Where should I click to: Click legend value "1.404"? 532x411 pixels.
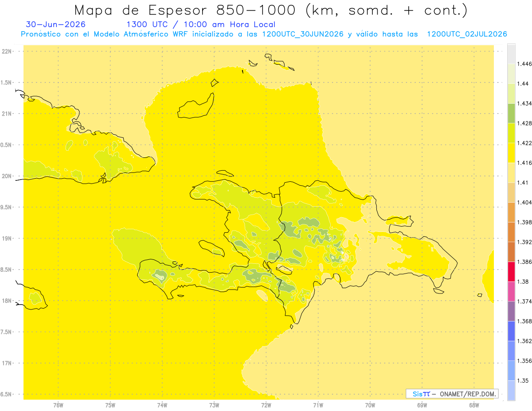pos(524,203)
